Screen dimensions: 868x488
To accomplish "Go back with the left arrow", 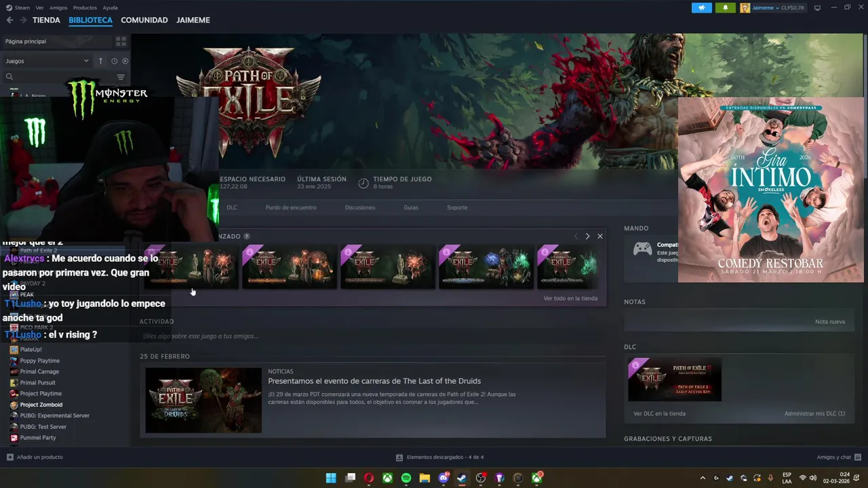I will coord(9,20).
